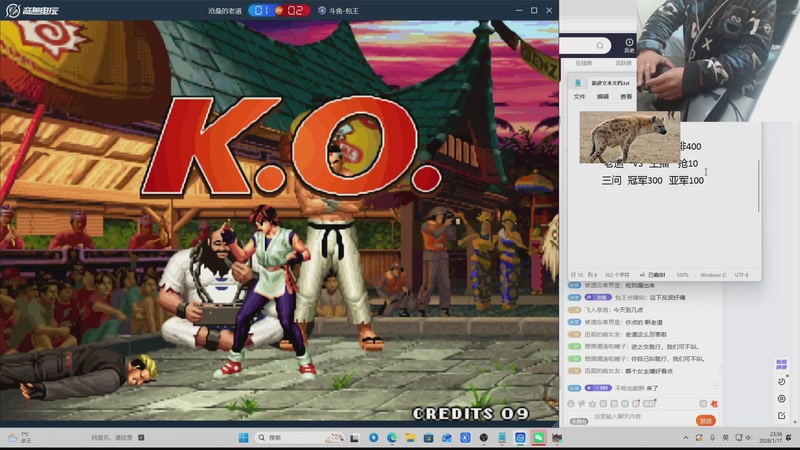This screenshot has height=450, width=800.
Task: Click the volume speaker icon in system tray
Action: 748,438
